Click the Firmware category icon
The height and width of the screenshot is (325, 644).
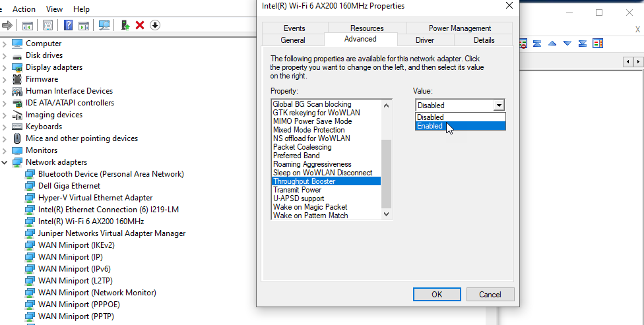pyautogui.click(x=17, y=79)
